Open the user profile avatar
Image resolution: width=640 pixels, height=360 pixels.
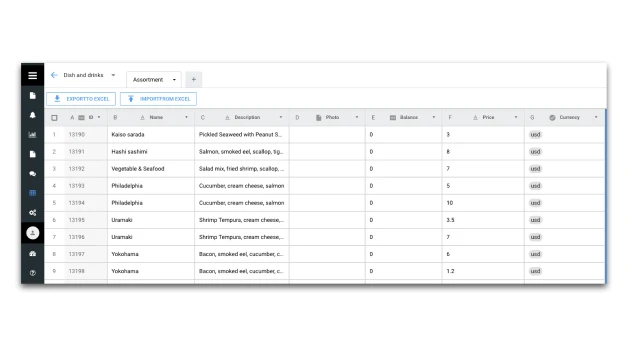click(33, 233)
